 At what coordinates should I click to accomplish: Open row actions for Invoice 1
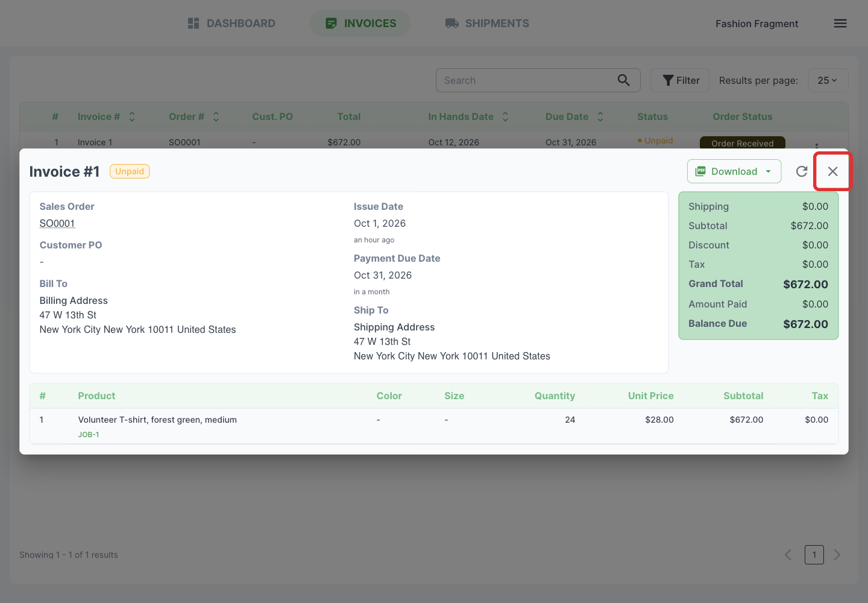(x=817, y=145)
